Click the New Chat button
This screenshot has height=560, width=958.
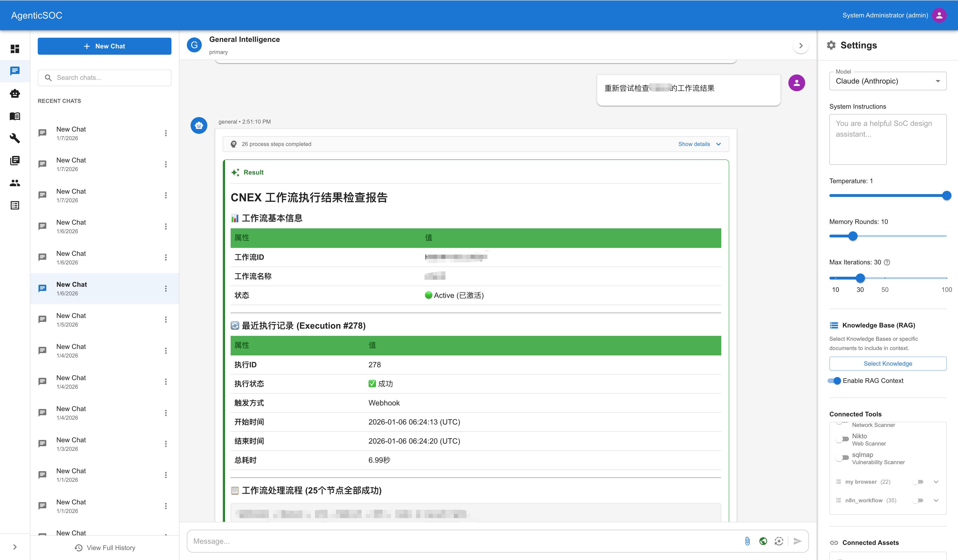(104, 46)
